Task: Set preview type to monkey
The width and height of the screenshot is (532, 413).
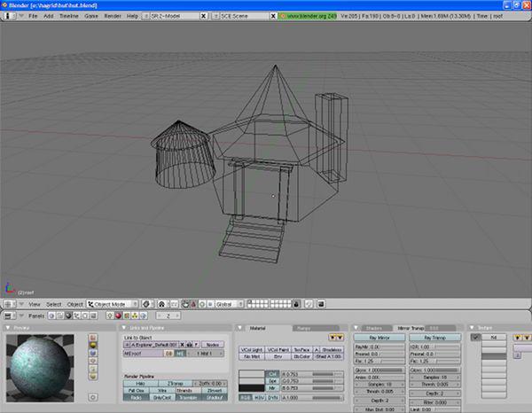Action: 93,361
